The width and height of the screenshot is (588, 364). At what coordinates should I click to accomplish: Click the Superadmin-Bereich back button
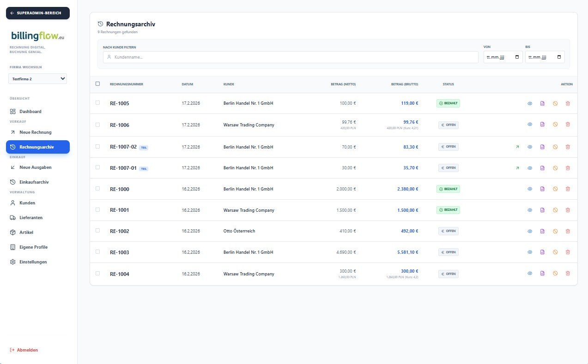tap(37, 13)
